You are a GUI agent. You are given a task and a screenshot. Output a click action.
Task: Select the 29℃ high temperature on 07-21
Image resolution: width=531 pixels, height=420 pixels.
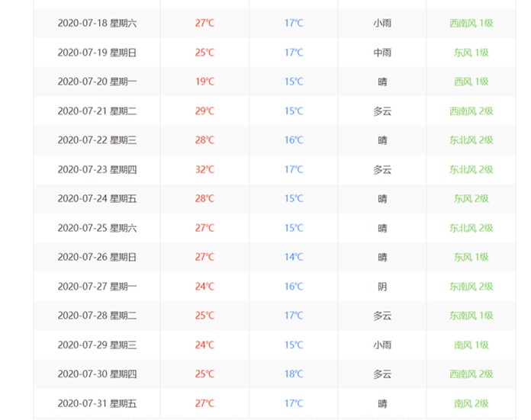pos(204,111)
